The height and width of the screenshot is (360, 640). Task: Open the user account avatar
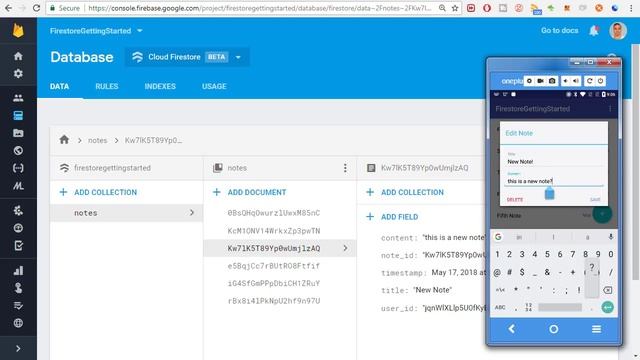[x=618, y=31]
